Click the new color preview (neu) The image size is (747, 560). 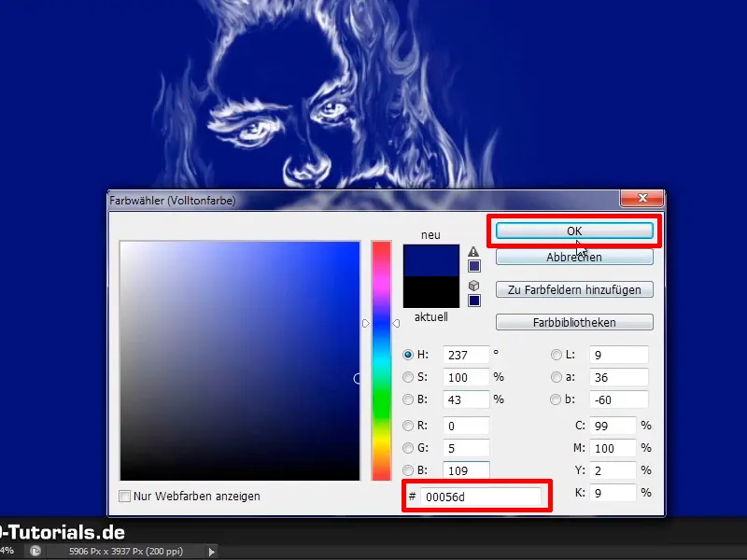tap(431, 260)
